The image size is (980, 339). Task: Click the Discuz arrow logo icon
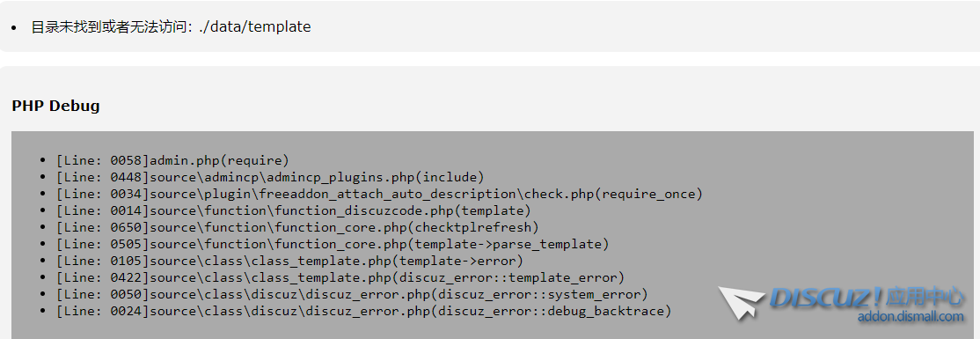coord(742,304)
